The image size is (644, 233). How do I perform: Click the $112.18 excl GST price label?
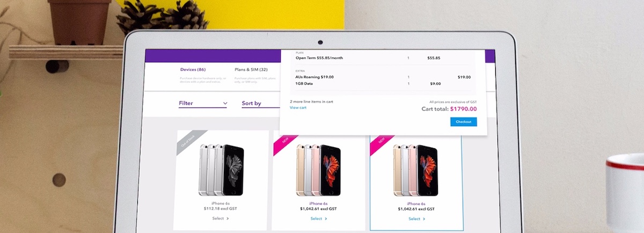(x=221, y=209)
